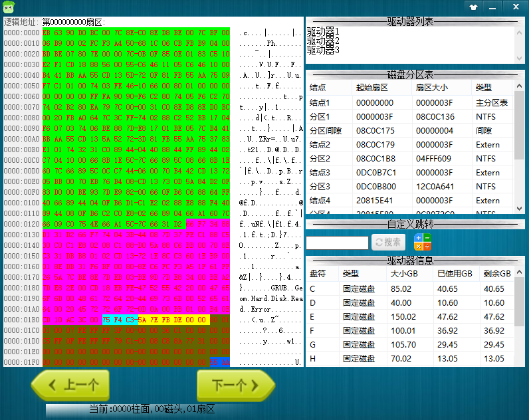Select 结点2 row
This screenshot has height=420, width=529.
409,145
